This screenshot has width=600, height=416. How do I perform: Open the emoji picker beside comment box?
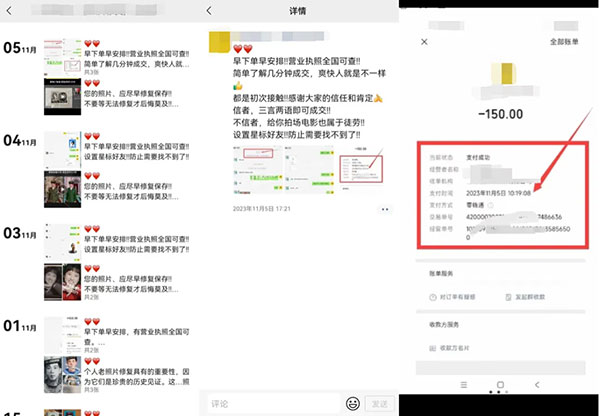352,403
